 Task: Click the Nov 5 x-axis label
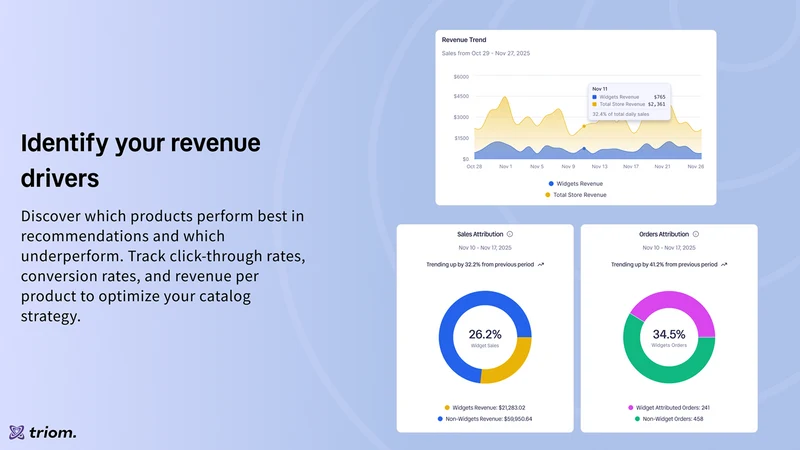[537, 166]
